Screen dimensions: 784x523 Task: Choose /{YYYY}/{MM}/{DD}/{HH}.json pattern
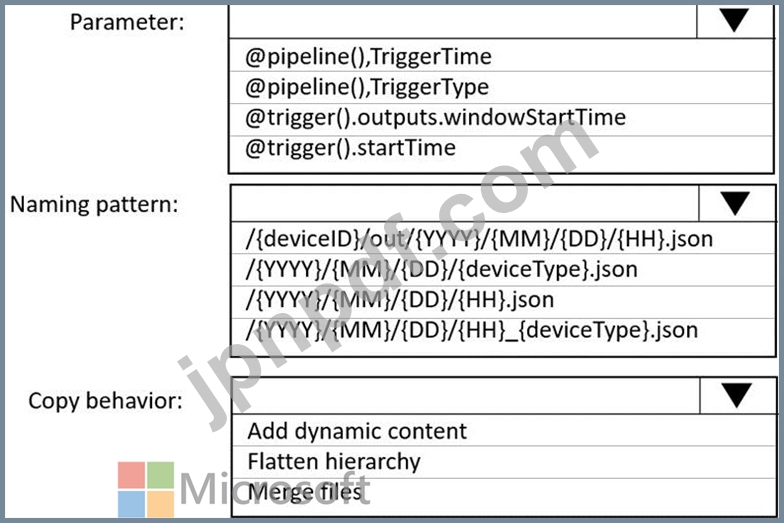pos(502,301)
